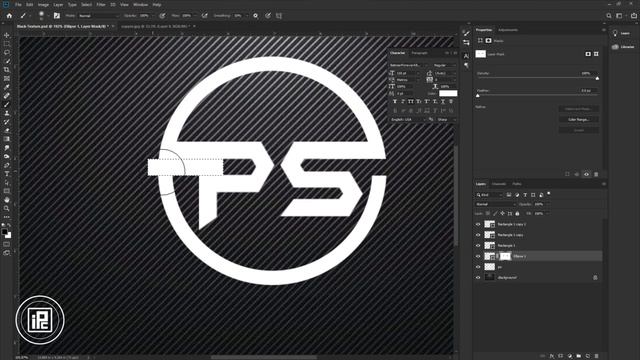Click the font size input field

pos(407,73)
